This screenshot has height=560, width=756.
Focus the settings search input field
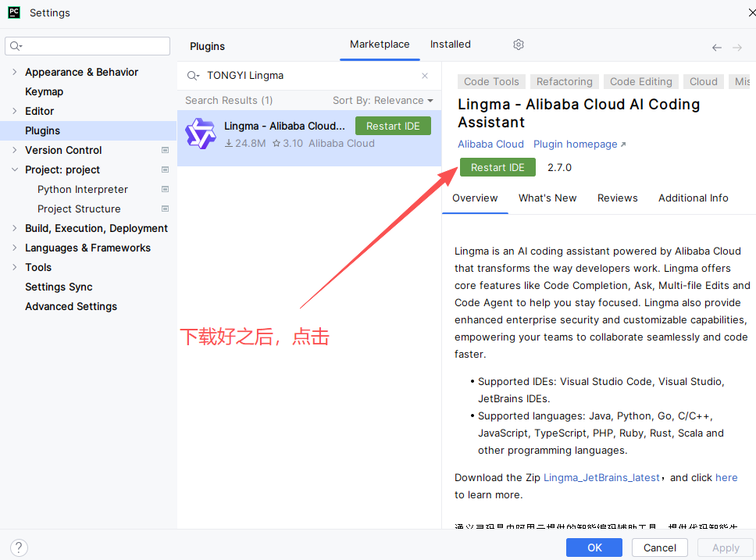tap(95, 46)
